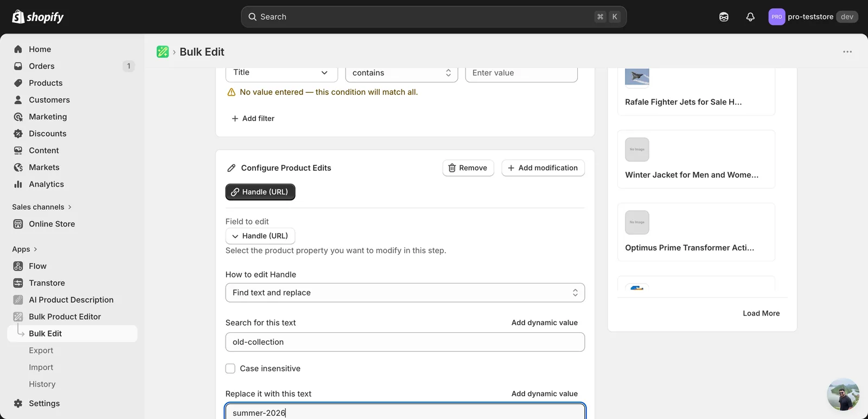The height and width of the screenshot is (419, 868).
Task: Click the old-collection search text field
Action: tap(405, 342)
